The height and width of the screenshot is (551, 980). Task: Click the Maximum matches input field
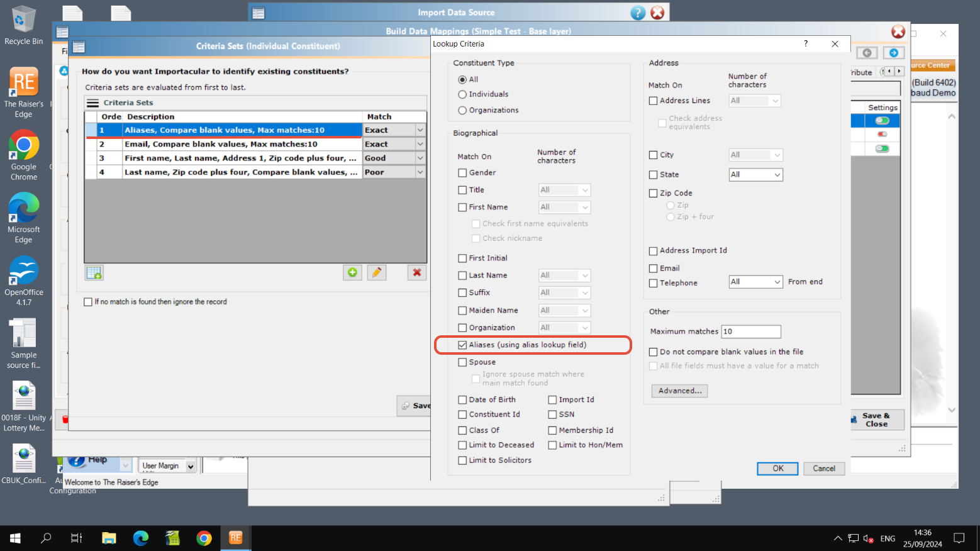tap(751, 331)
